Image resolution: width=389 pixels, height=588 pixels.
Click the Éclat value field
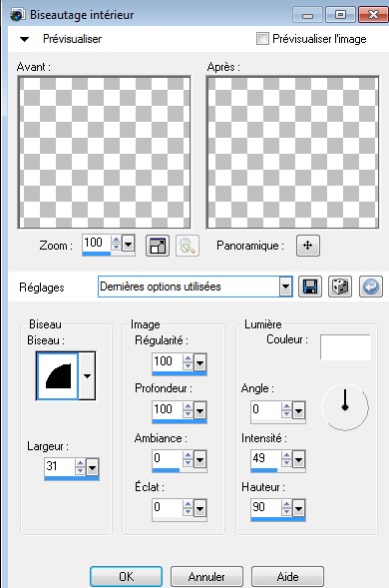(x=168, y=507)
